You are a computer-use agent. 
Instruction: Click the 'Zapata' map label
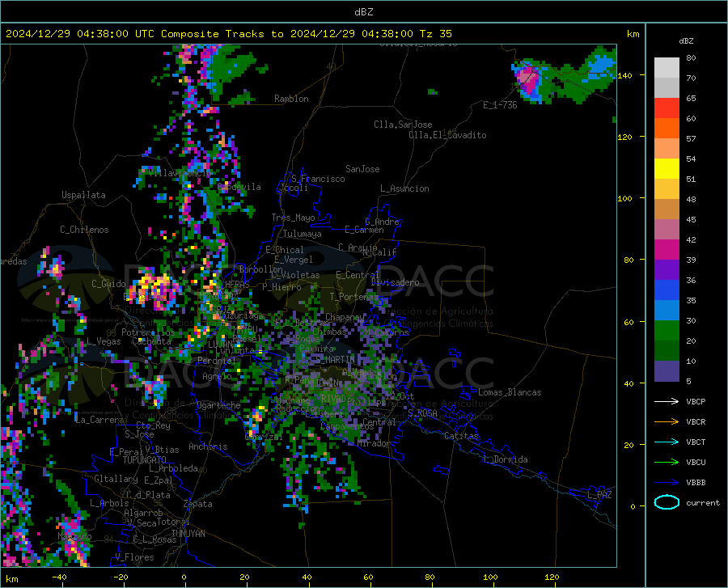[198, 504]
